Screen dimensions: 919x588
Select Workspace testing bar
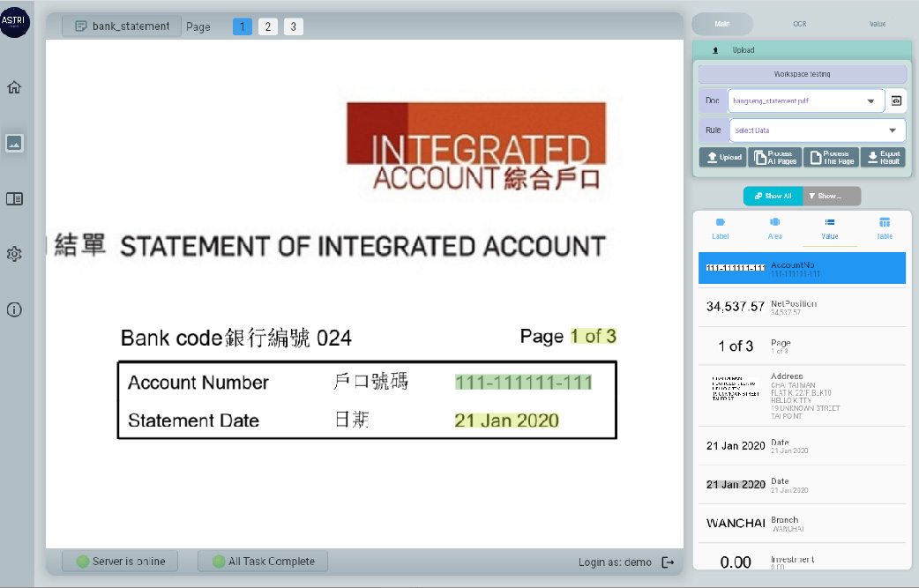tap(802, 74)
